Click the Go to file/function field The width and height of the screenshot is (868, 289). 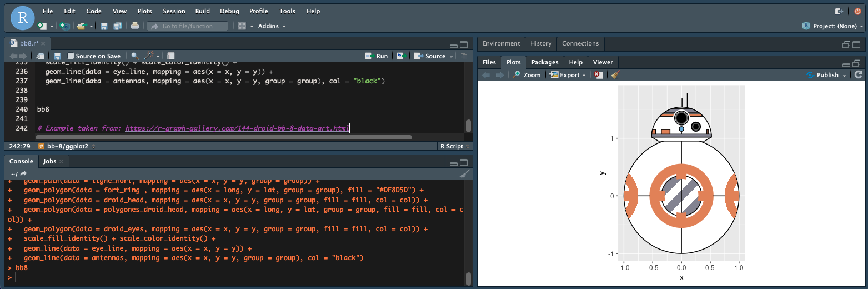click(x=188, y=26)
